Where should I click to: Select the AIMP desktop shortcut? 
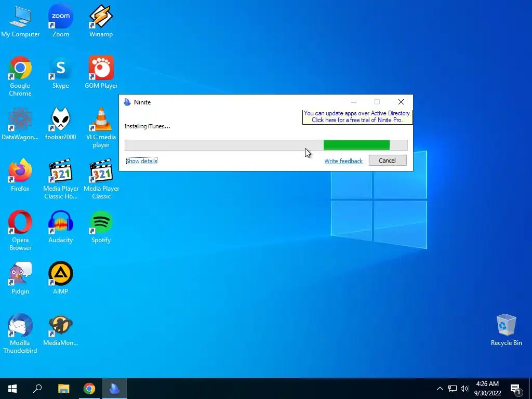click(60, 278)
